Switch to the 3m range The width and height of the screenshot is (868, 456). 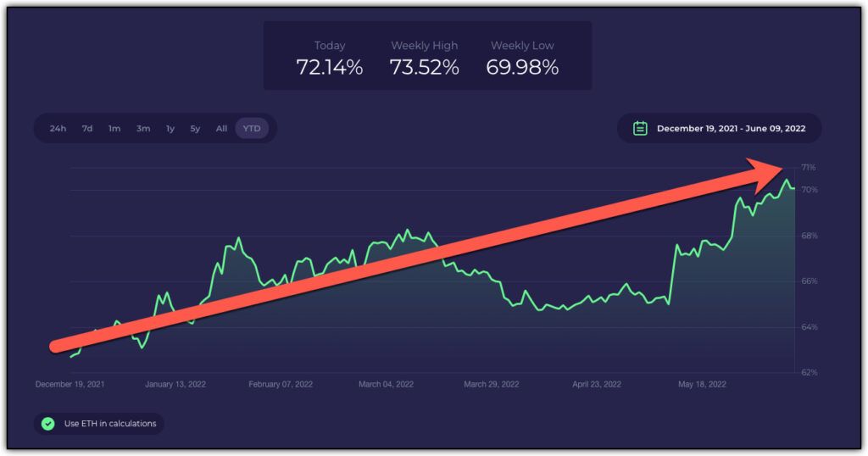click(x=142, y=128)
